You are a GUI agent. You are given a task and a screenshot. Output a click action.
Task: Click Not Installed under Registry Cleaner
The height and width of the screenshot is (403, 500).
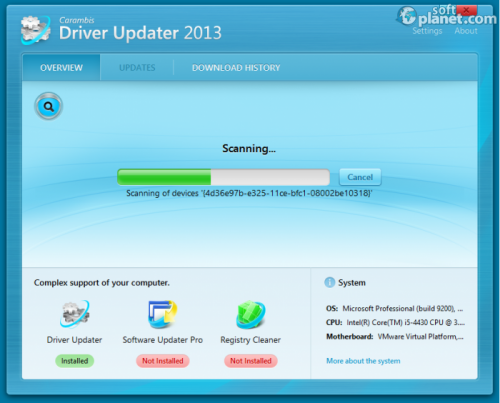(x=251, y=361)
